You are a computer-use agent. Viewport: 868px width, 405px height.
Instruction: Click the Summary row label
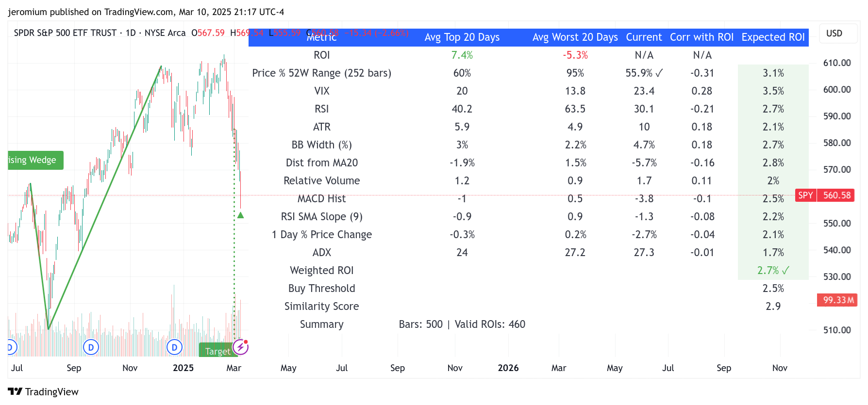coord(322,324)
